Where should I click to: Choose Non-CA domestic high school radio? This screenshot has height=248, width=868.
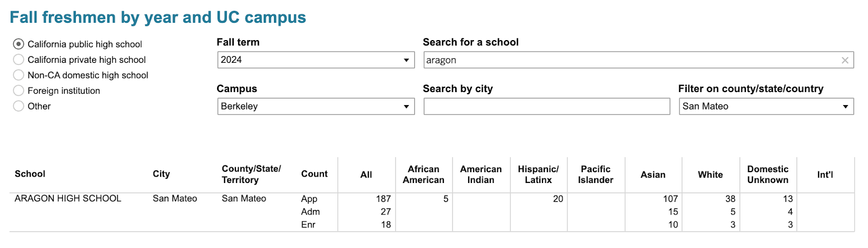[x=18, y=75]
